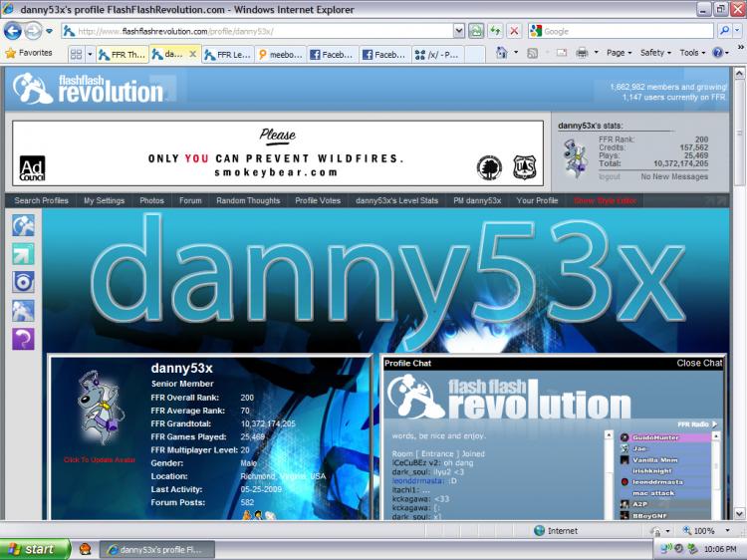Switch to the 'meebo...' tab
Image resolution: width=747 pixels, height=560 pixels.
(281, 55)
